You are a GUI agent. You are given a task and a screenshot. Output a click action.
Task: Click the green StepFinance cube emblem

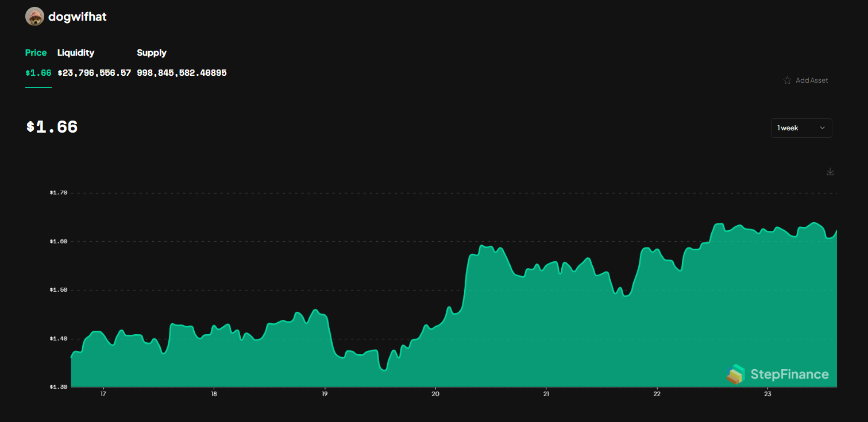pos(737,374)
